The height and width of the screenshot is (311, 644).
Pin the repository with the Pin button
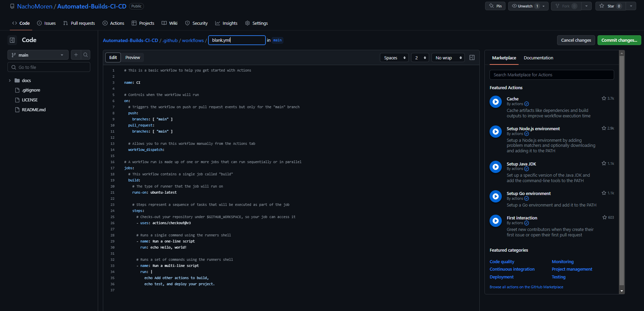pyautogui.click(x=495, y=6)
